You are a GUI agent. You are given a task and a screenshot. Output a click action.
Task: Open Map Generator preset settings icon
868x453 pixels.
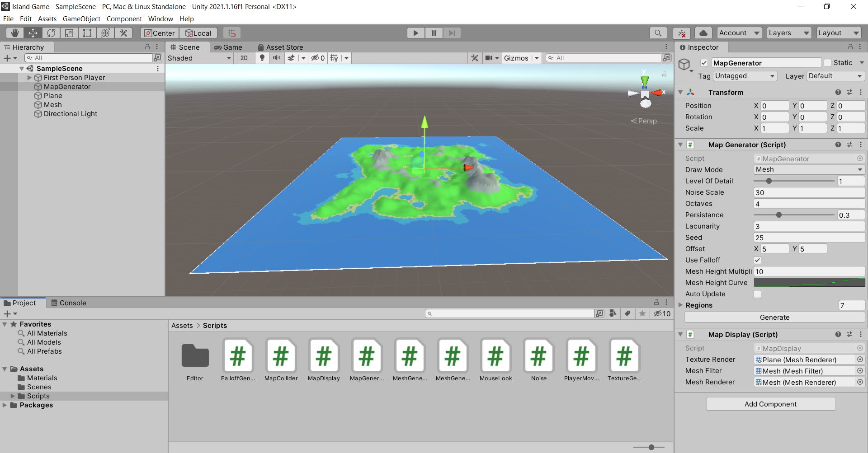849,145
